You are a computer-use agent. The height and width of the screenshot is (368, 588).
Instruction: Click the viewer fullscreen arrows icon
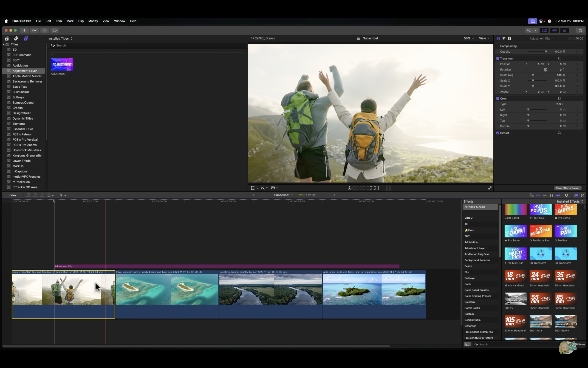[x=490, y=188]
